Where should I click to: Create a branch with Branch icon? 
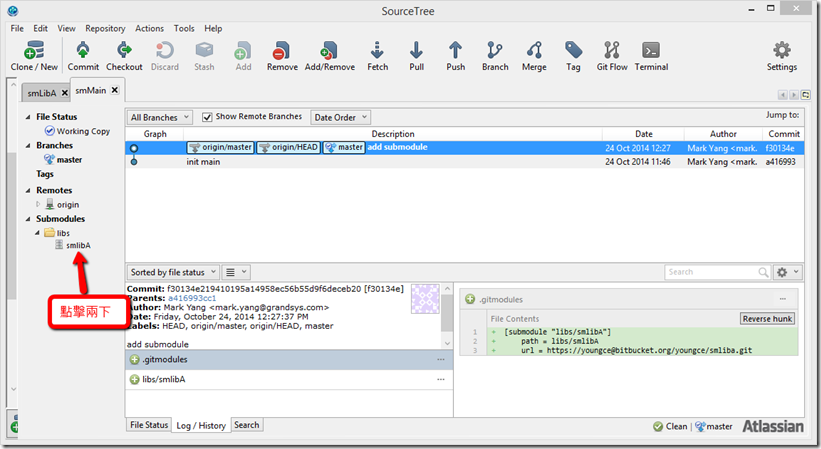point(495,56)
